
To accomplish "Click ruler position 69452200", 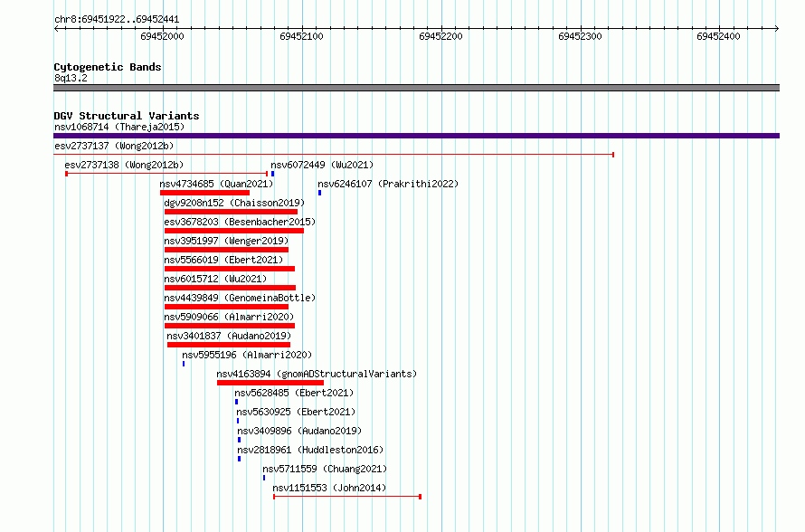I will 440,36.
